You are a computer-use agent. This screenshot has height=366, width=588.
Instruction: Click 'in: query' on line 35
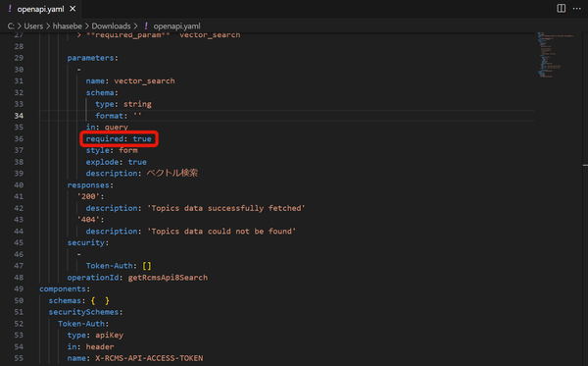click(107, 128)
